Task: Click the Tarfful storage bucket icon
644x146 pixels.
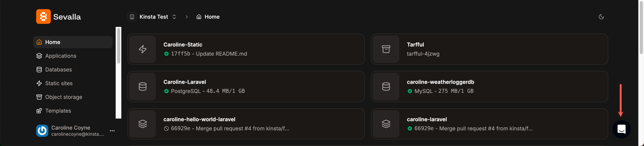Action: pos(386,49)
